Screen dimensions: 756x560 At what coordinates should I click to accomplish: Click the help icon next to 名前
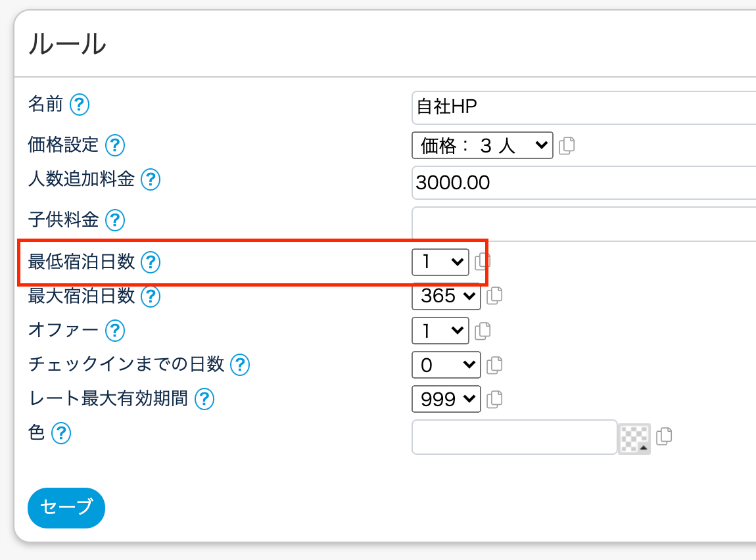(x=80, y=104)
